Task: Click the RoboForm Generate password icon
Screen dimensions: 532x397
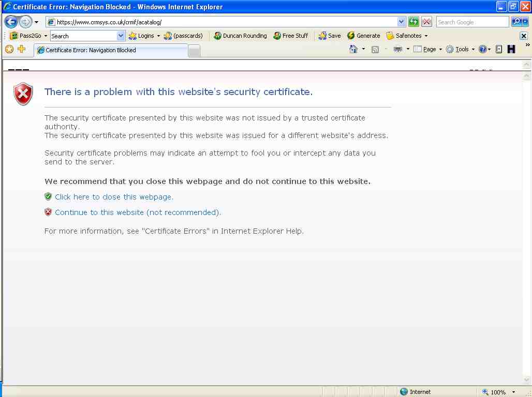Action: point(363,36)
